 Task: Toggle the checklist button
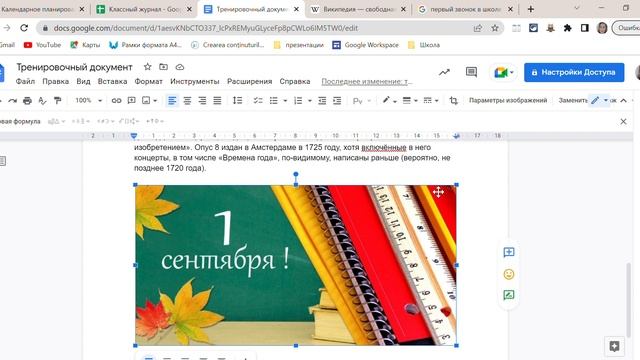258,100
